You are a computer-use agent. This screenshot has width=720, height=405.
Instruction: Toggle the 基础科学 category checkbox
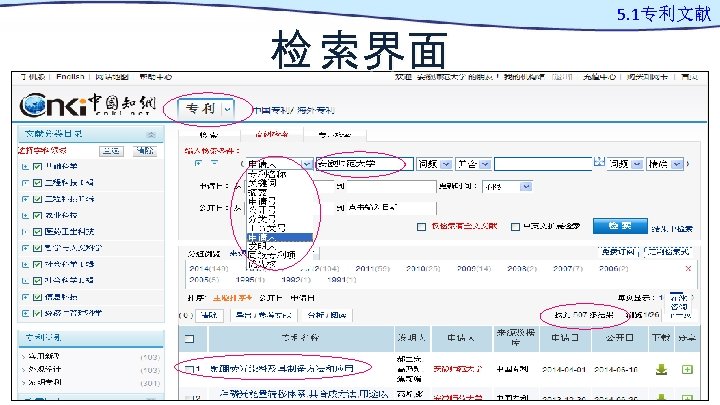point(38,166)
